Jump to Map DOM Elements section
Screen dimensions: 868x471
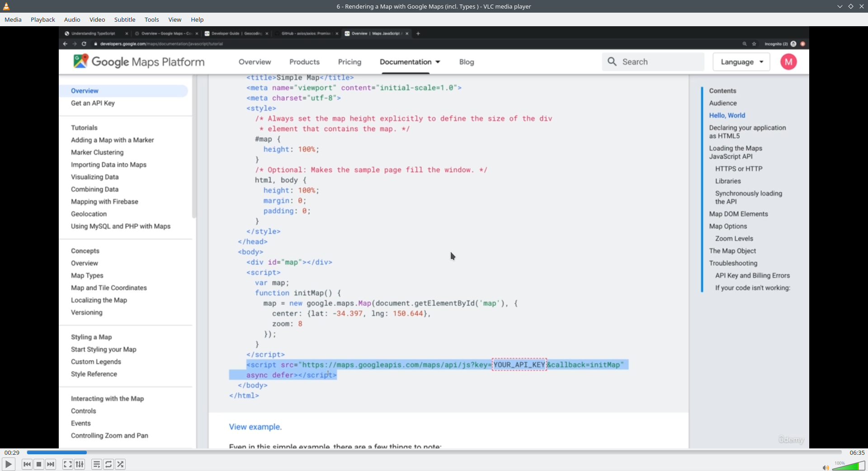(738, 214)
